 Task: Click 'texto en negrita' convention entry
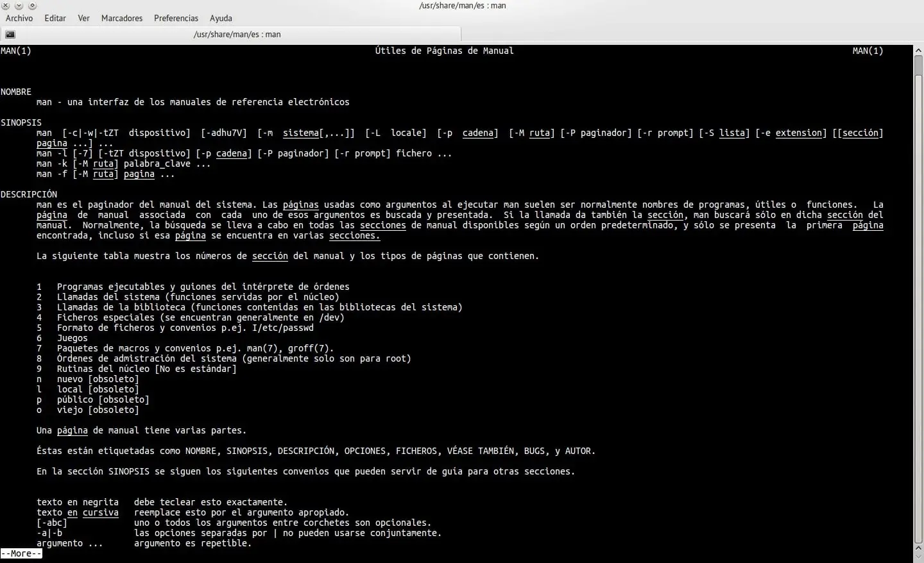pos(78,502)
